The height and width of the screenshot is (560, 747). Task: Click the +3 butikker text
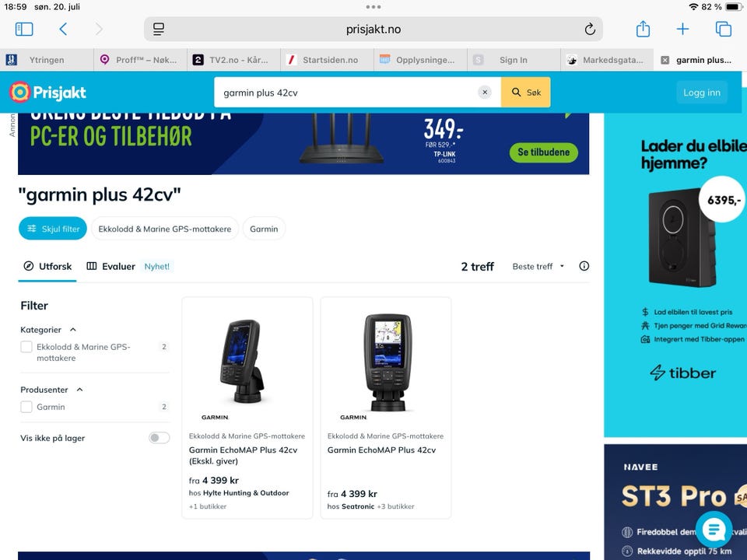(x=395, y=506)
